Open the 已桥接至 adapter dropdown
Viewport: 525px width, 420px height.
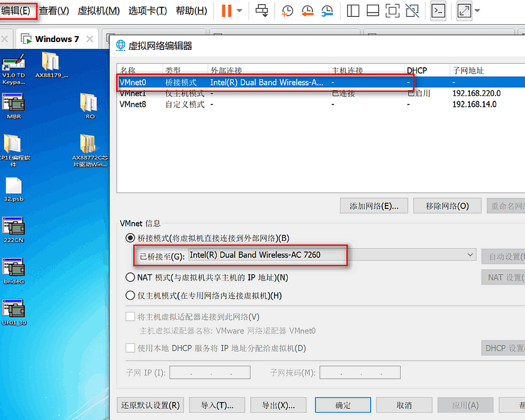coord(470,255)
